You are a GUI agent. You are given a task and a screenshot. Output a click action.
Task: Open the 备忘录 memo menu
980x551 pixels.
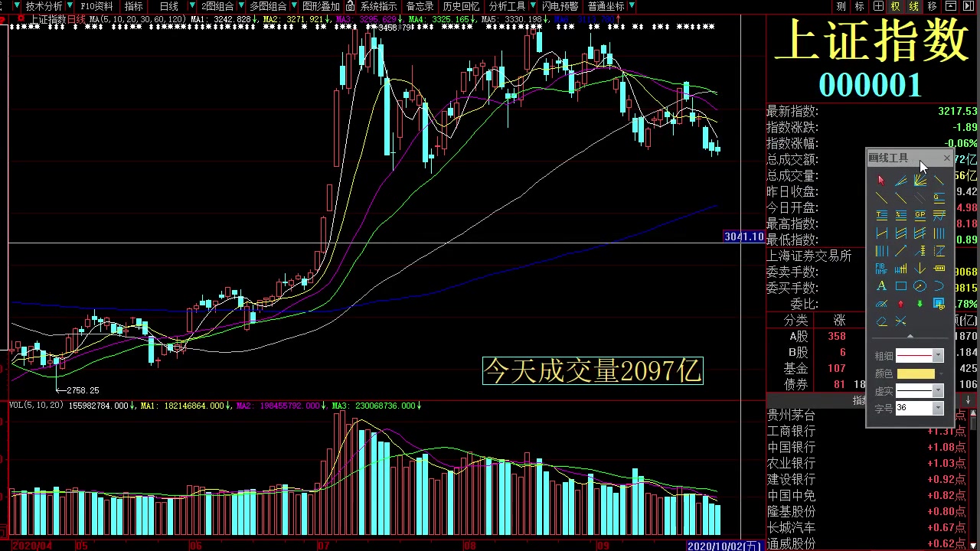coord(420,6)
